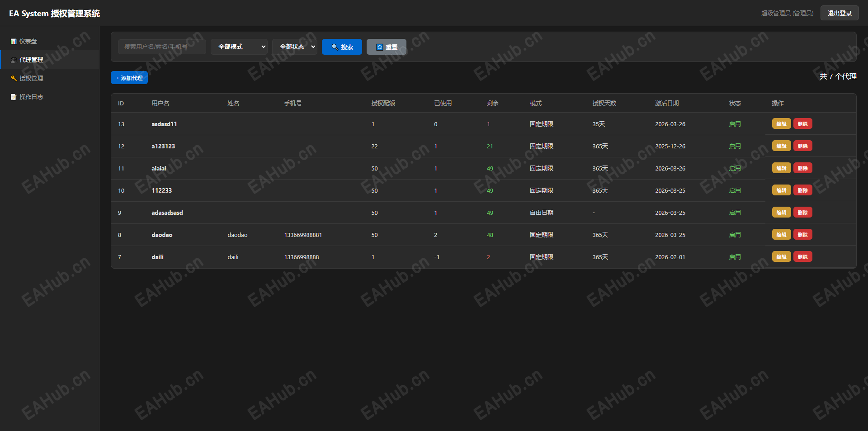The height and width of the screenshot is (431, 868).
Task: Click the 手机号 column header
Action: coord(293,103)
